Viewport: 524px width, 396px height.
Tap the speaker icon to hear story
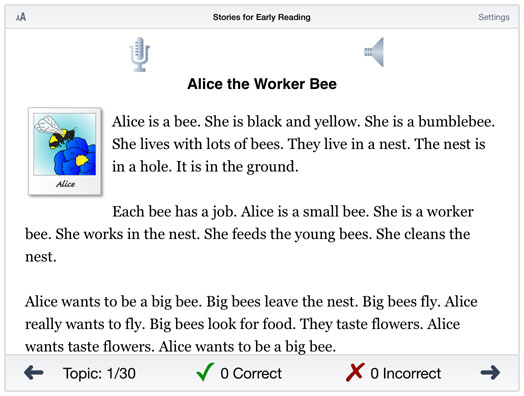(x=374, y=52)
